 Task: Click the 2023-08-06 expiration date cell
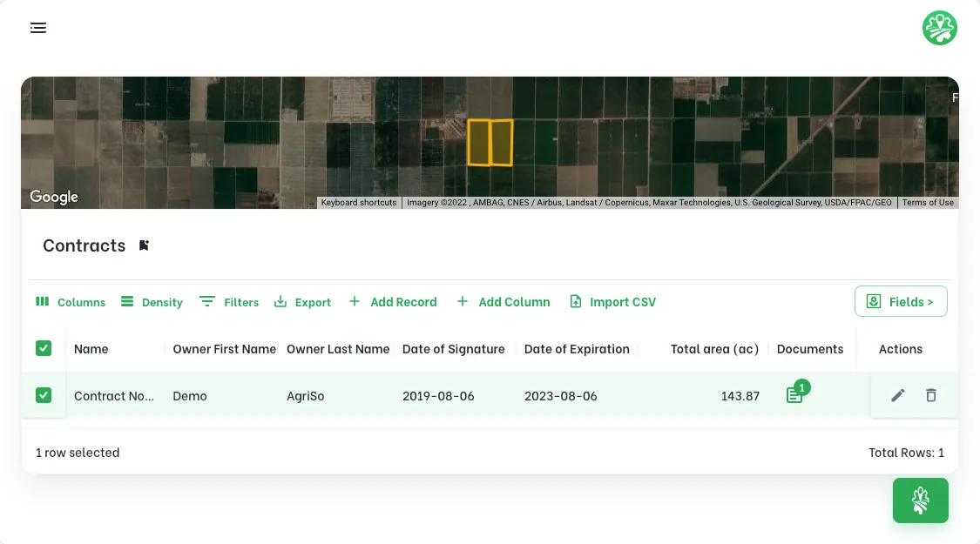coord(561,396)
